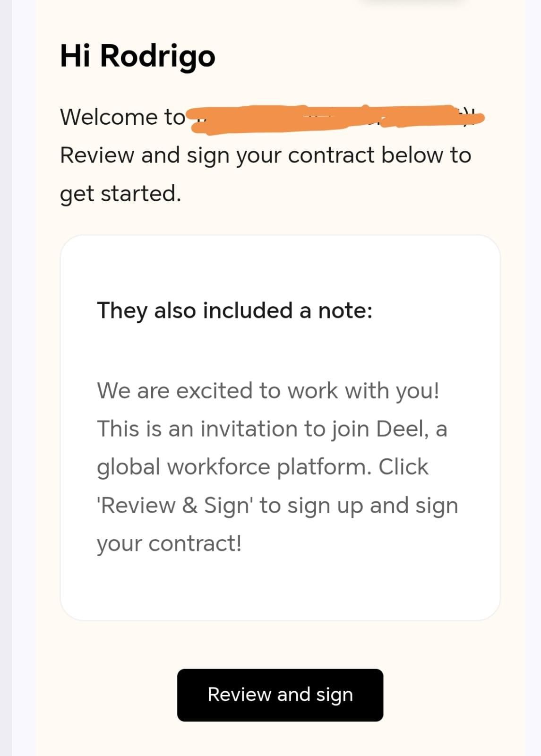Click 'They also included a note:' heading
541x756 pixels.
pos(234,310)
